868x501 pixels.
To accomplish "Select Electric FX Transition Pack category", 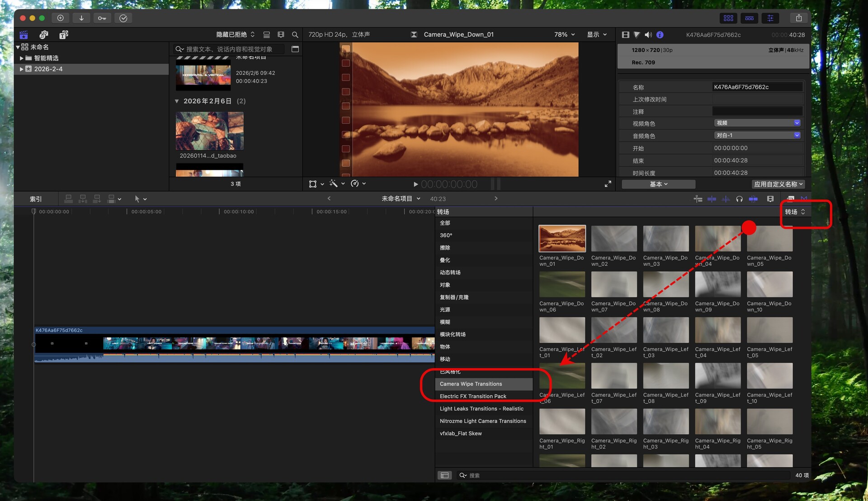I will coord(473,397).
